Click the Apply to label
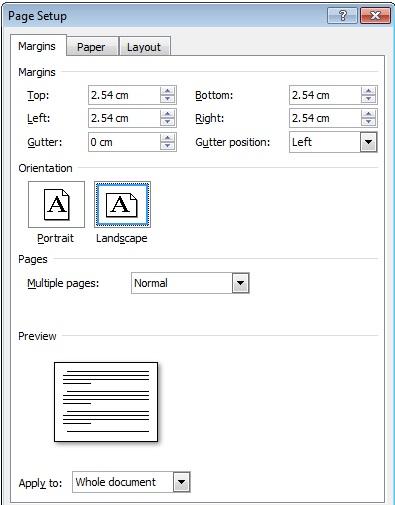Image resolution: width=395 pixels, height=505 pixels. pyautogui.click(x=40, y=483)
